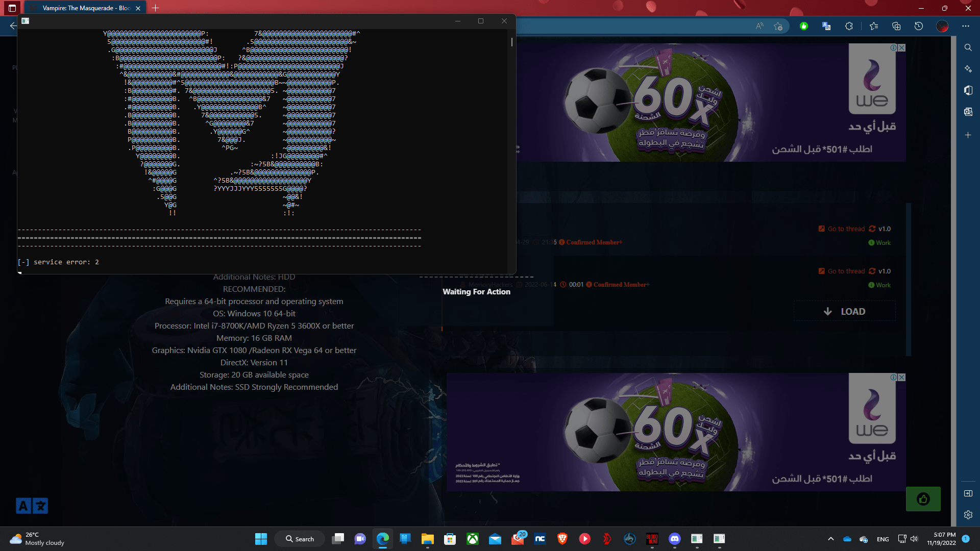This screenshot has width=980, height=551.
Task: Open the Outlook icon in Edge sidebar
Action: [x=968, y=112]
